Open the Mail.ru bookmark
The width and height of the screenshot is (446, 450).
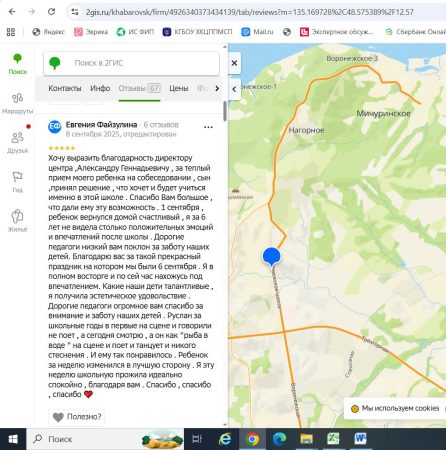point(257,32)
